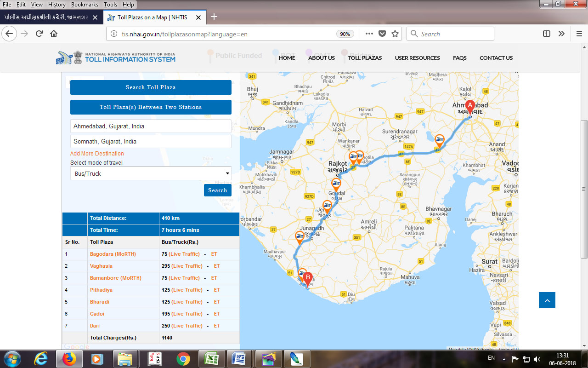588x368 pixels.
Task: Click the blue Search button below travel mode
Action: pyautogui.click(x=217, y=190)
